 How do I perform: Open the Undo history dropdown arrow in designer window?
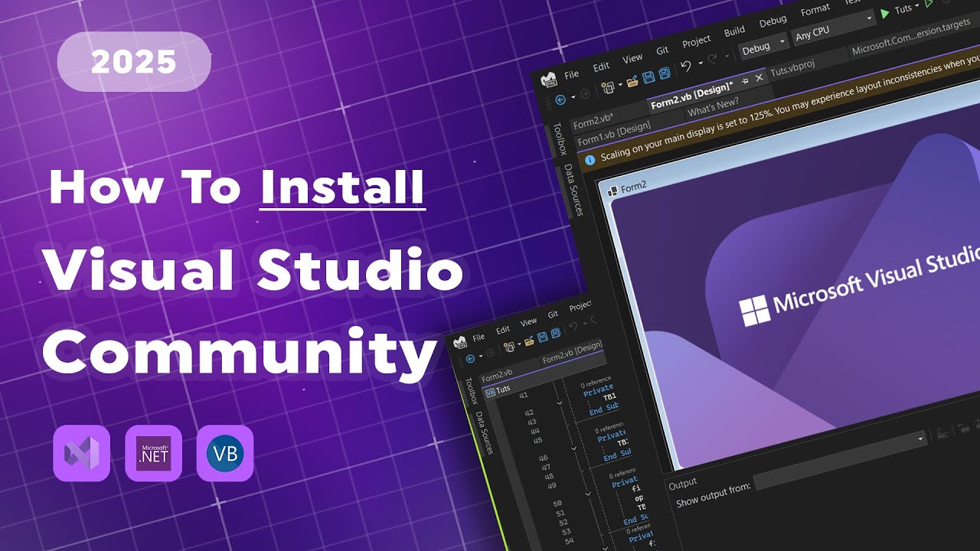point(700,64)
